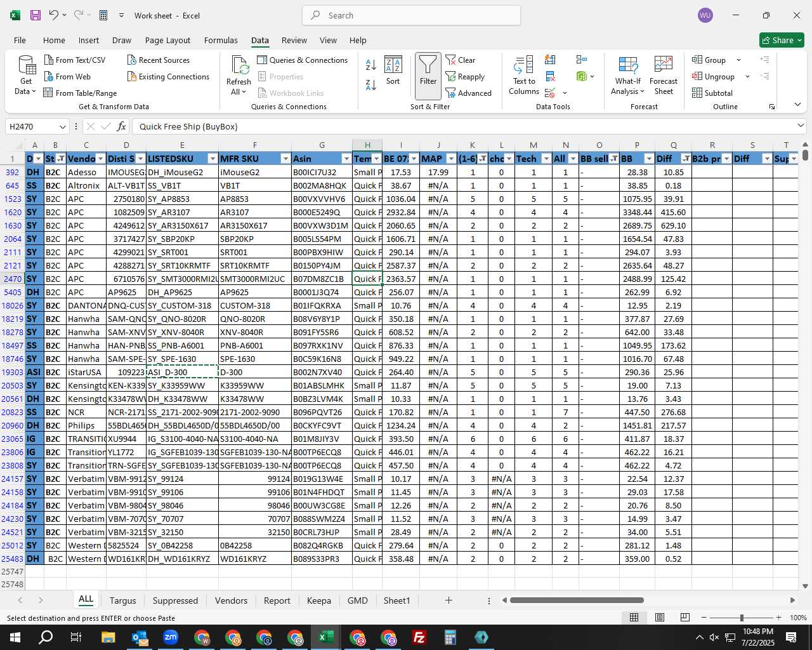Viewport: 812px width, 650px height.
Task: Open MAP column filter dropdown
Action: 452,159
